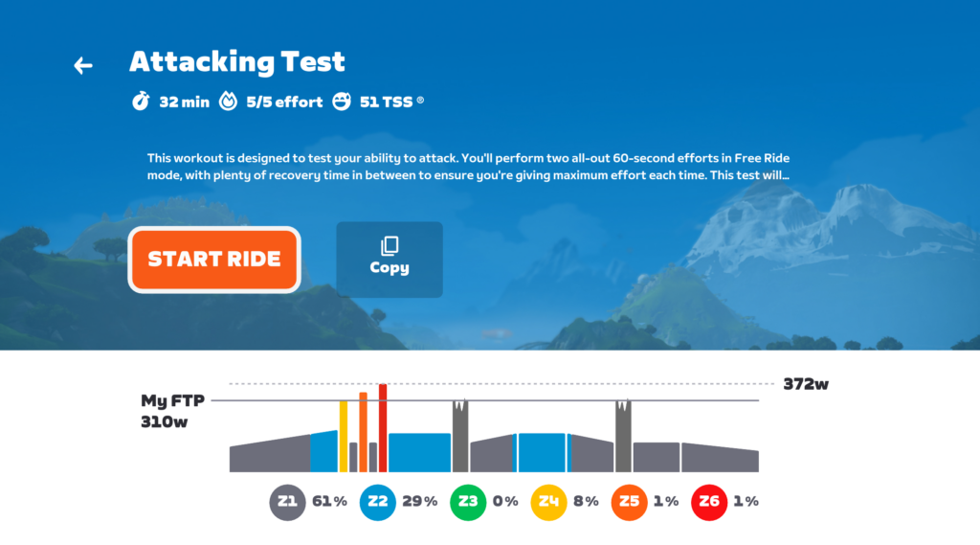Select the blue Z2 zone badge
Image resolution: width=980 pixels, height=545 pixels.
pyautogui.click(x=377, y=502)
